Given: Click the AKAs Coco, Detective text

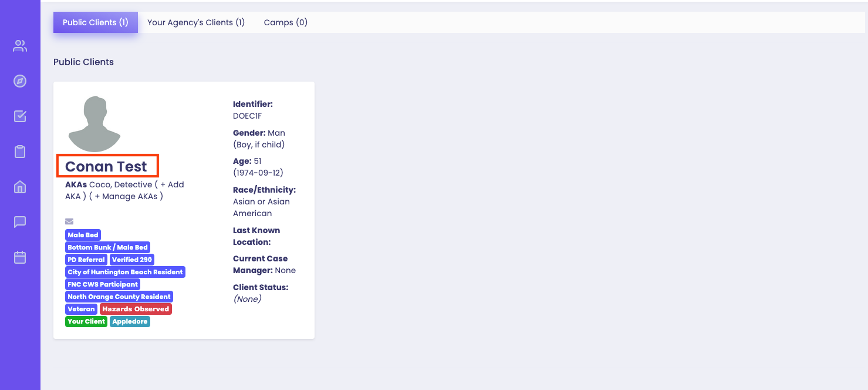Looking at the screenshot, I should [109, 184].
